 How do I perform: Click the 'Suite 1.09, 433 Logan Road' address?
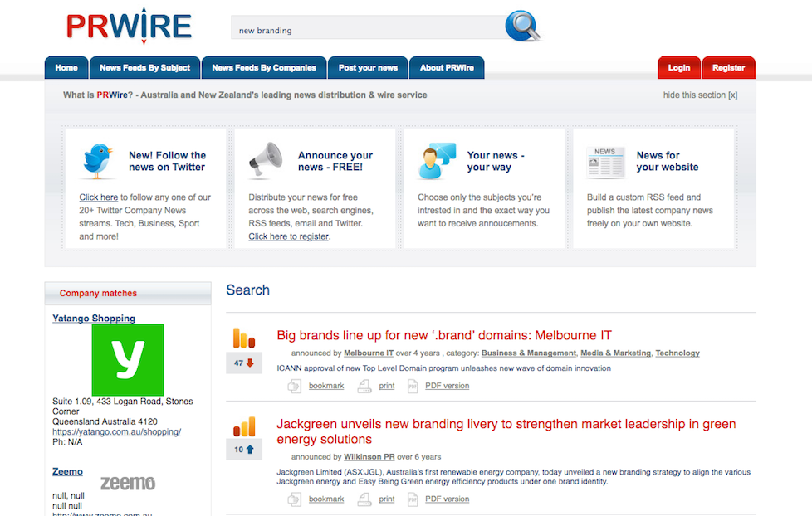[x=123, y=406]
